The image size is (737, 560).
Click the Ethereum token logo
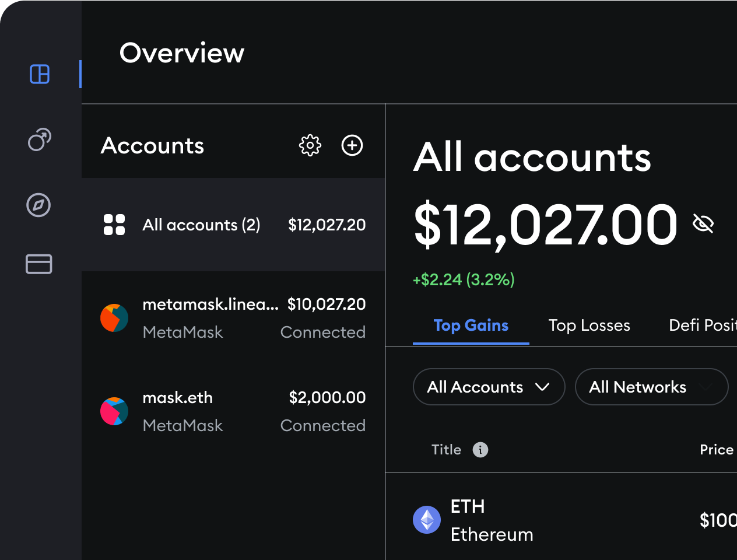(x=427, y=520)
